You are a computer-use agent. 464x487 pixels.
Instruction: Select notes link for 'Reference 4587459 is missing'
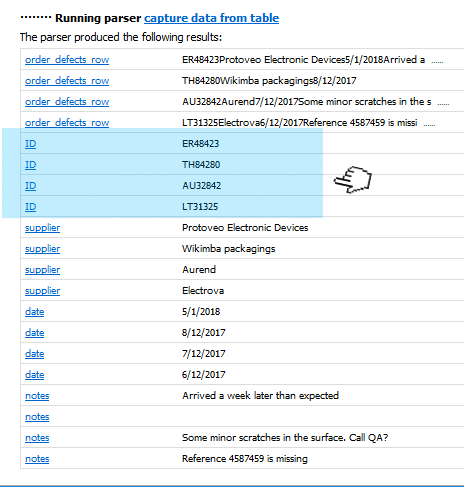37,459
